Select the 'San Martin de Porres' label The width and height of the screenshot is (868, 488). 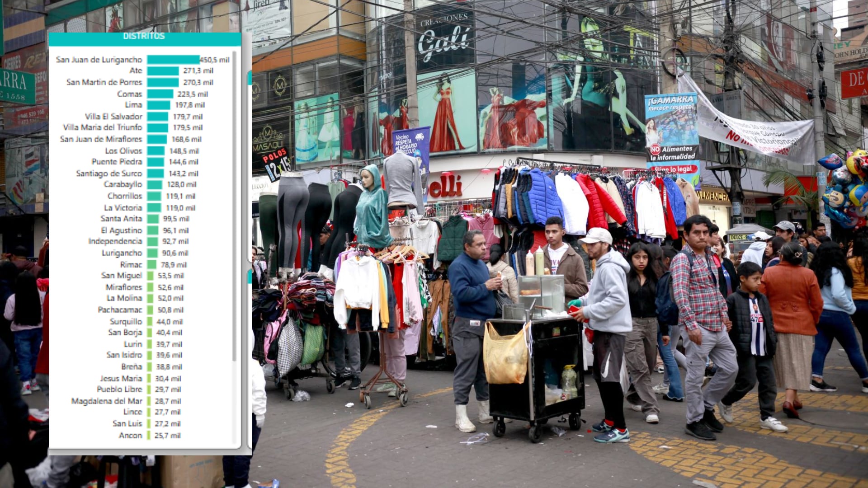tap(104, 82)
